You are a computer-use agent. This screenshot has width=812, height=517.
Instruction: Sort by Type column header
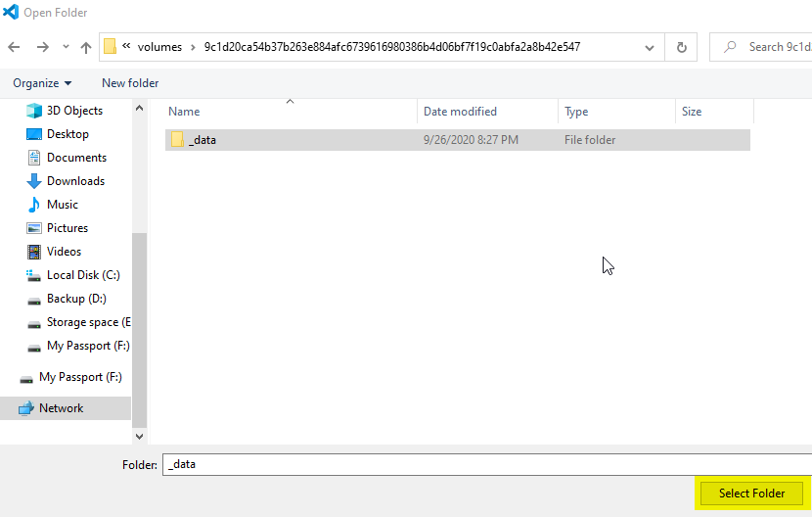pyautogui.click(x=576, y=112)
